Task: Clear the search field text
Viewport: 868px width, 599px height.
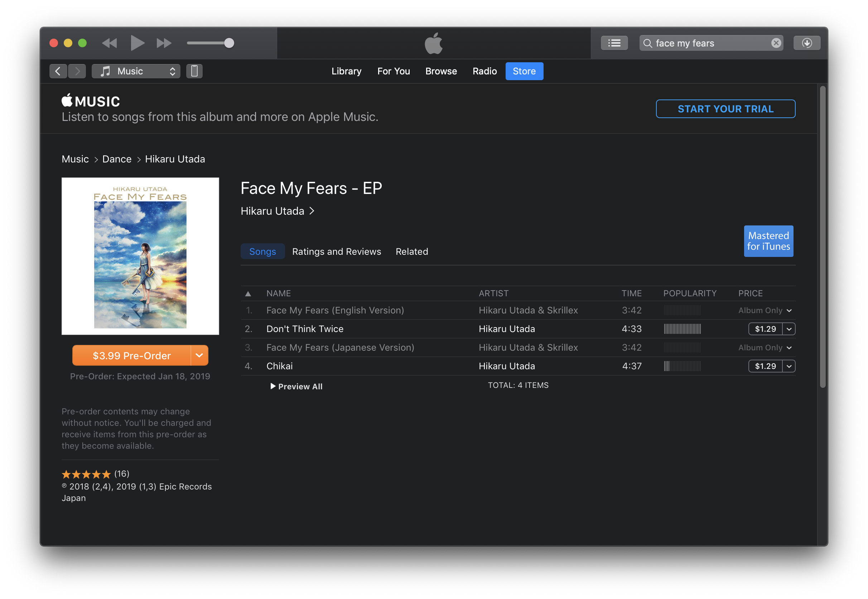Action: click(776, 43)
